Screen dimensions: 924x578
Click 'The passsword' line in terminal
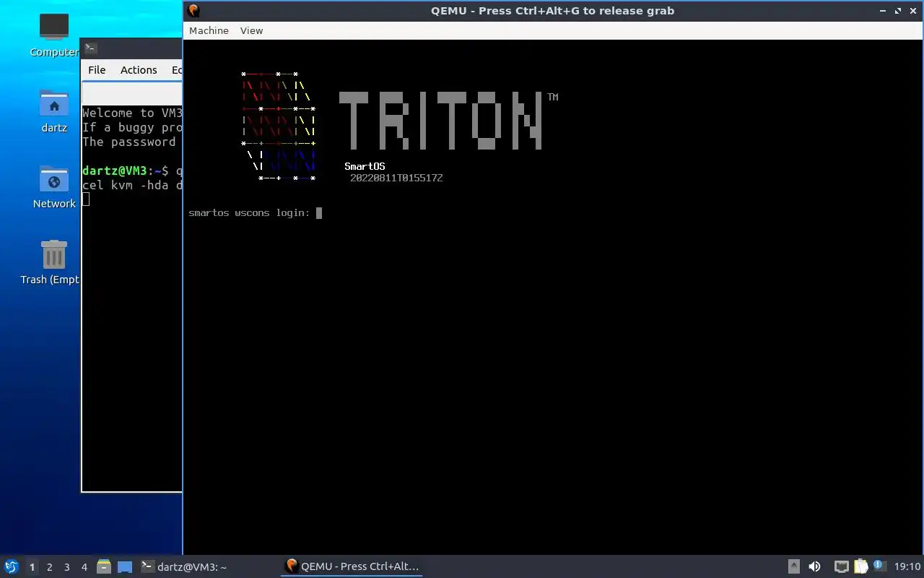[x=129, y=142]
